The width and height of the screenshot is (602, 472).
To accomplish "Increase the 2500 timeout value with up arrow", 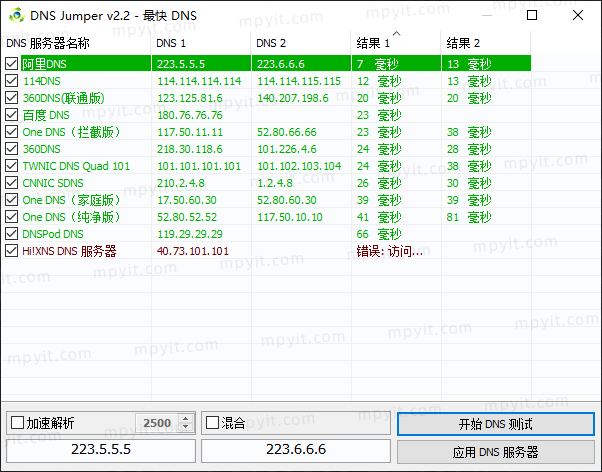I will tap(185, 419).
